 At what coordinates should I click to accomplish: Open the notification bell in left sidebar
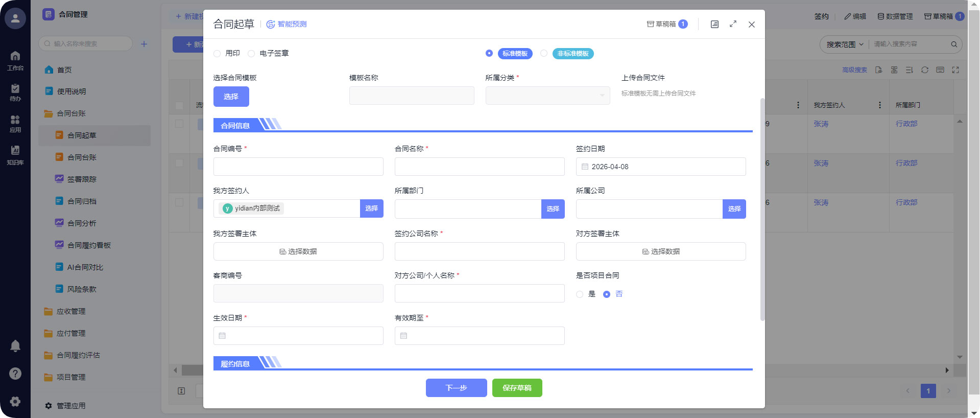point(15,346)
